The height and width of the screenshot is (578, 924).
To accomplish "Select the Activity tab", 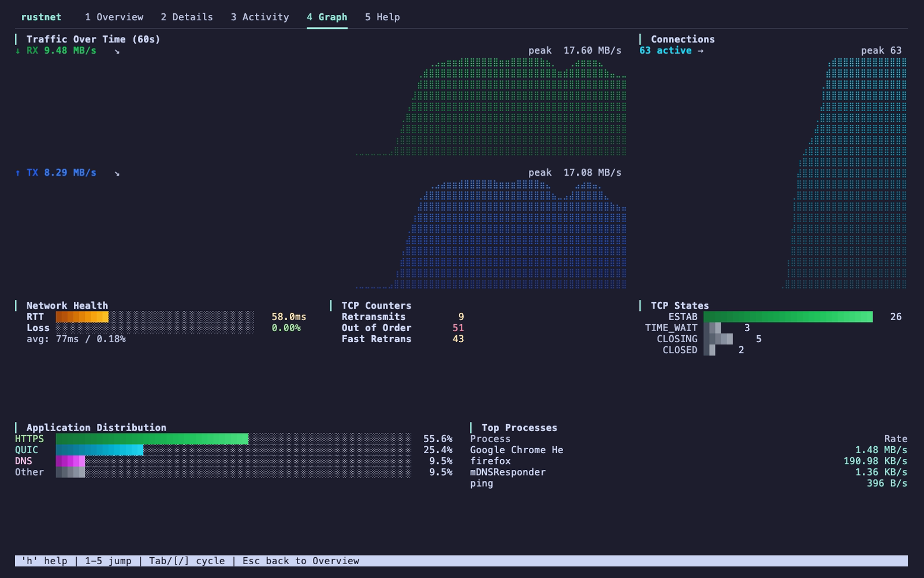I will [260, 17].
